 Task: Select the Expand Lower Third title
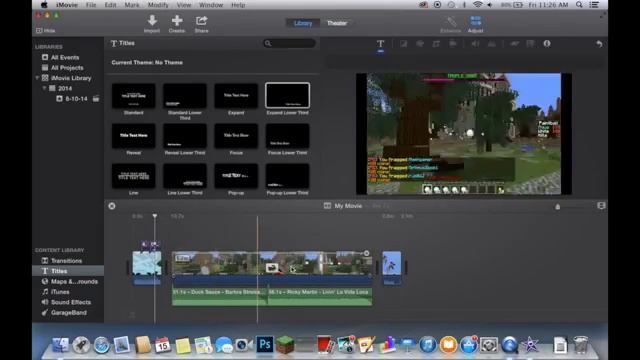pos(287,96)
